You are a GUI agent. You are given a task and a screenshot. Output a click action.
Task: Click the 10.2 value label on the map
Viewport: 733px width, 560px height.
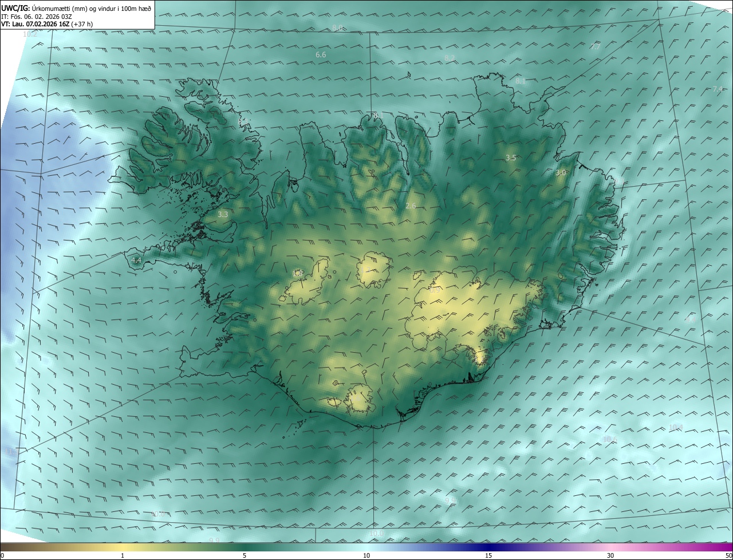[30, 34]
